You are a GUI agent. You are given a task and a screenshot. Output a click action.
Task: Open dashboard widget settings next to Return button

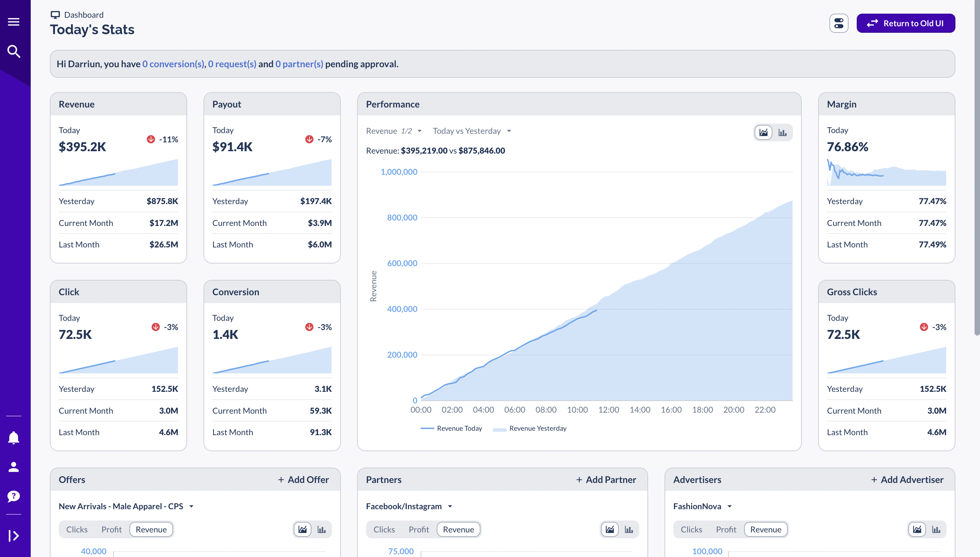point(839,23)
